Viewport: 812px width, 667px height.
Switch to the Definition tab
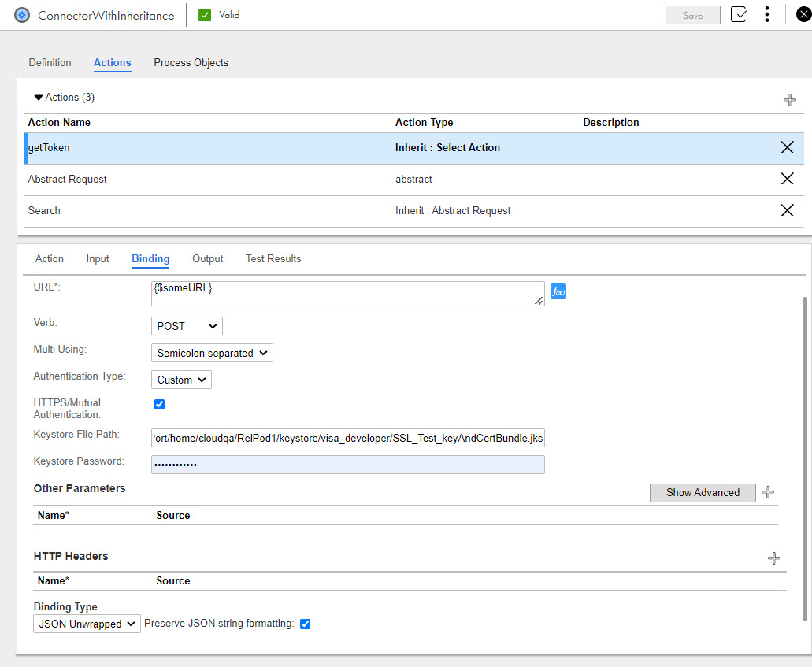pos(50,63)
